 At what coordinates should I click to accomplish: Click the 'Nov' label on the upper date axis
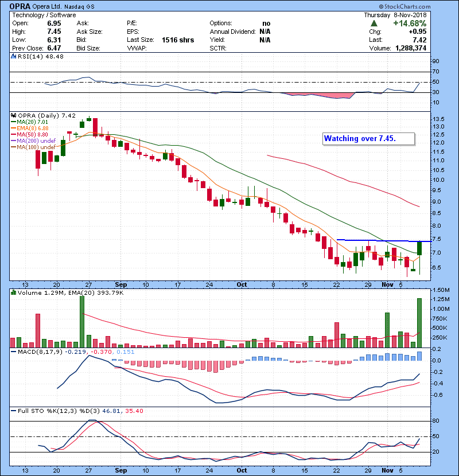point(388,284)
